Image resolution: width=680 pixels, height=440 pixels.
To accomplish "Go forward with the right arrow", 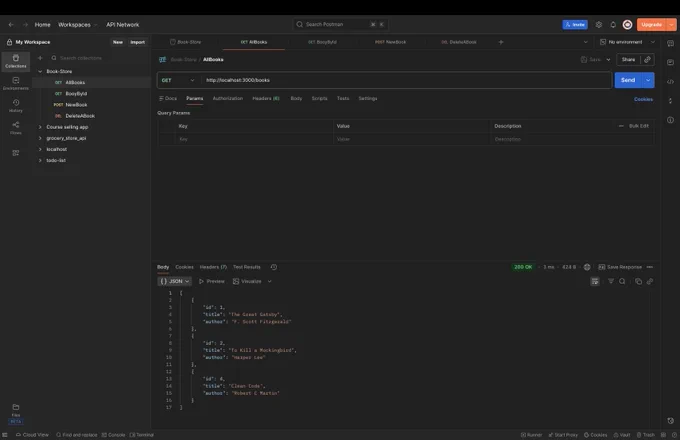I will coord(25,25).
